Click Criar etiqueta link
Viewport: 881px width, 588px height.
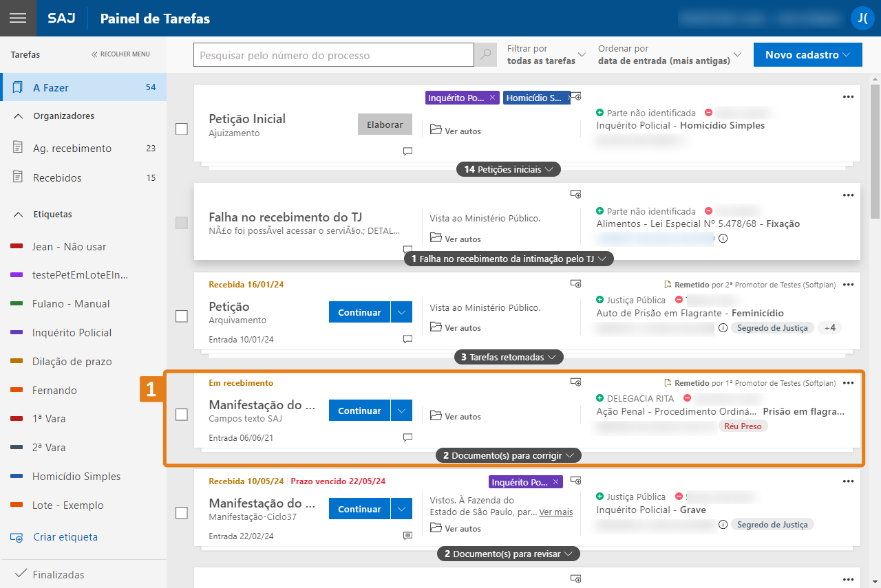coord(65,537)
